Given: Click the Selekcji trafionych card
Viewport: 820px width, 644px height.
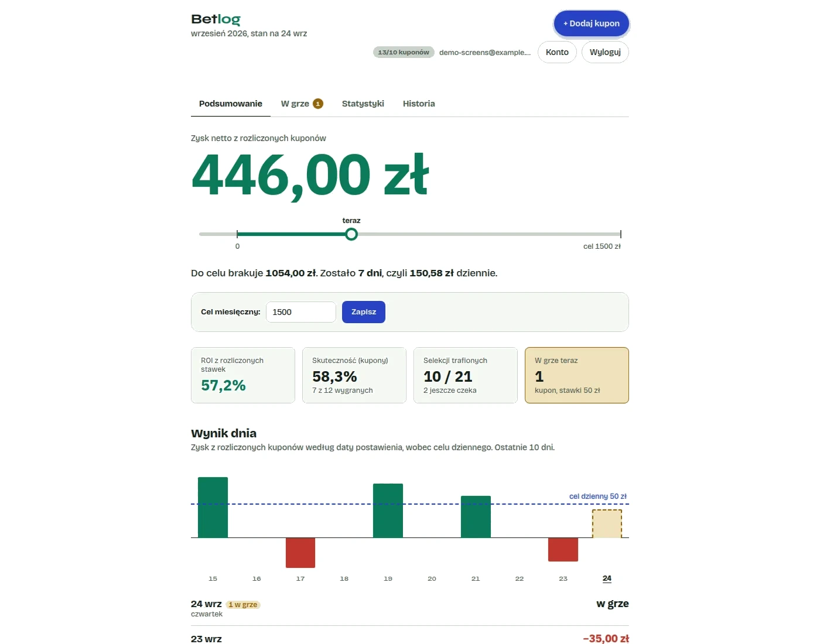Looking at the screenshot, I should click(x=466, y=375).
